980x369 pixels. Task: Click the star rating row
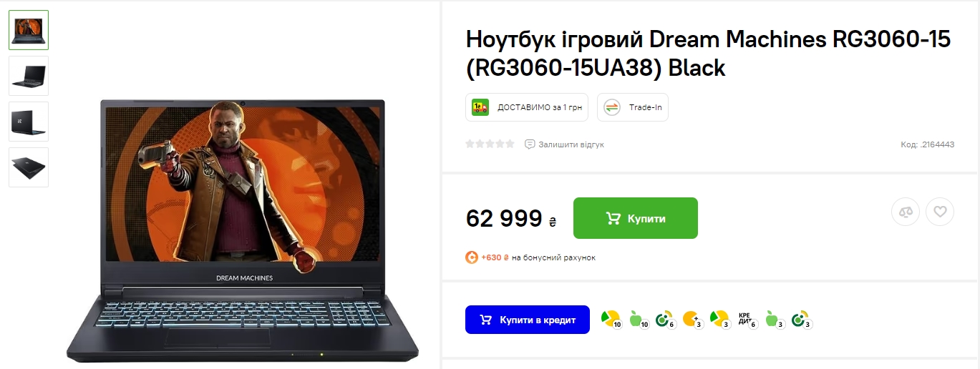(490, 144)
